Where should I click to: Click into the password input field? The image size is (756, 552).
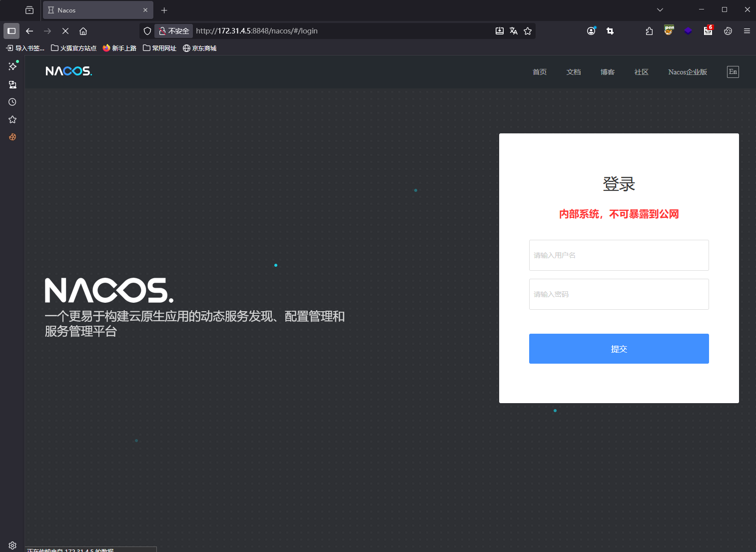tap(619, 294)
